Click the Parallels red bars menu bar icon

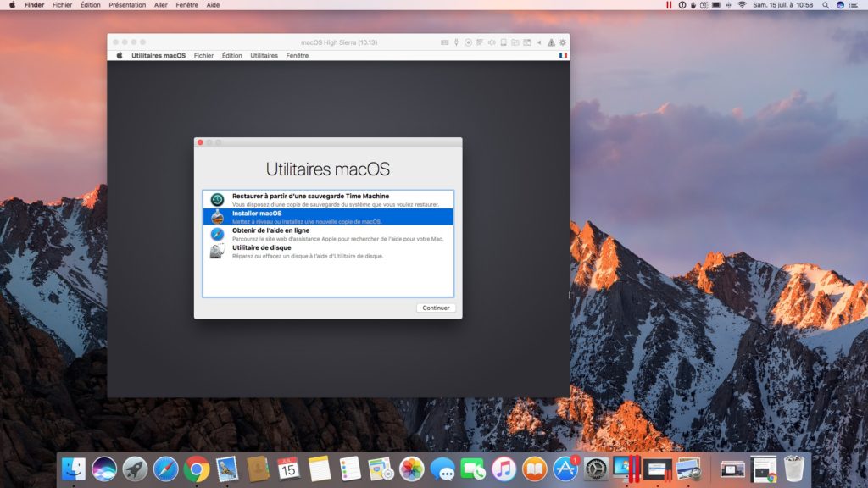coord(669,5)
